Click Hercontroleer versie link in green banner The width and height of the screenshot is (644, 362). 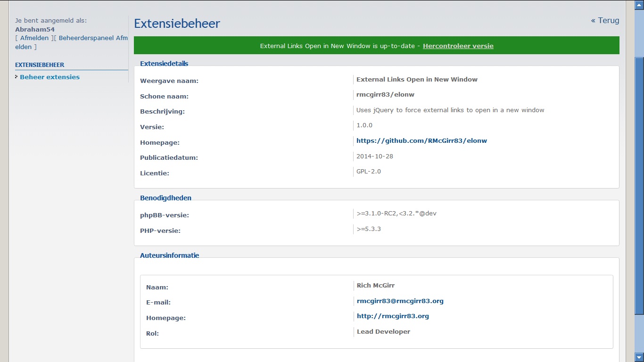point(458,46)
